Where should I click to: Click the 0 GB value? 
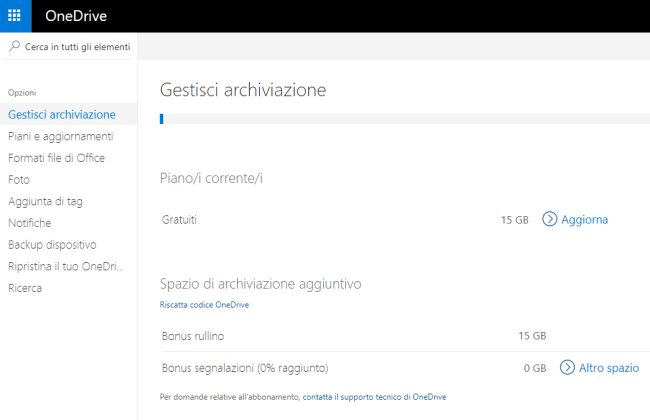click(535, 368)
